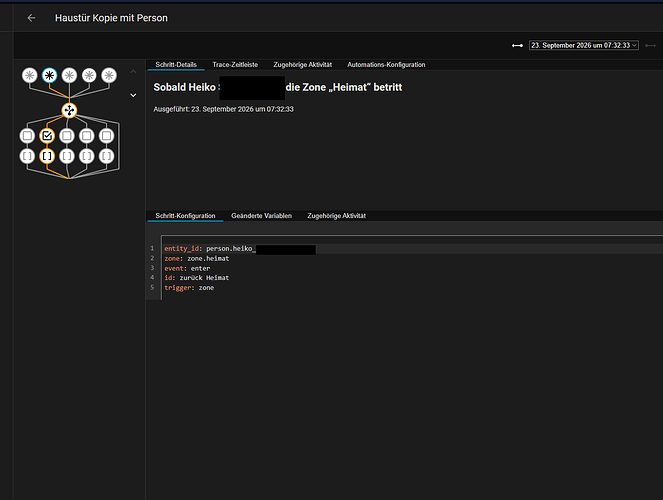663x500 pixels.
Task: Select the first empty condition square node
Action: point(27,136)
